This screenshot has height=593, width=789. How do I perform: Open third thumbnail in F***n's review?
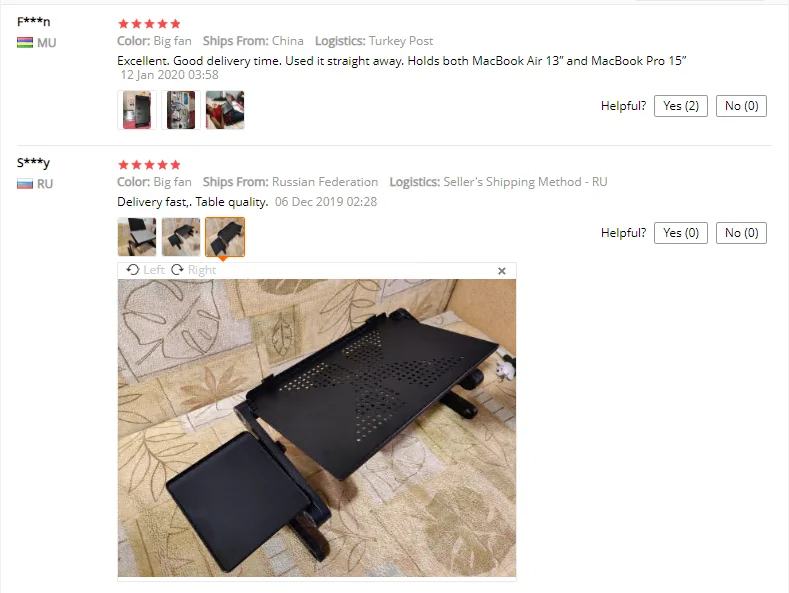click(225, 110)
